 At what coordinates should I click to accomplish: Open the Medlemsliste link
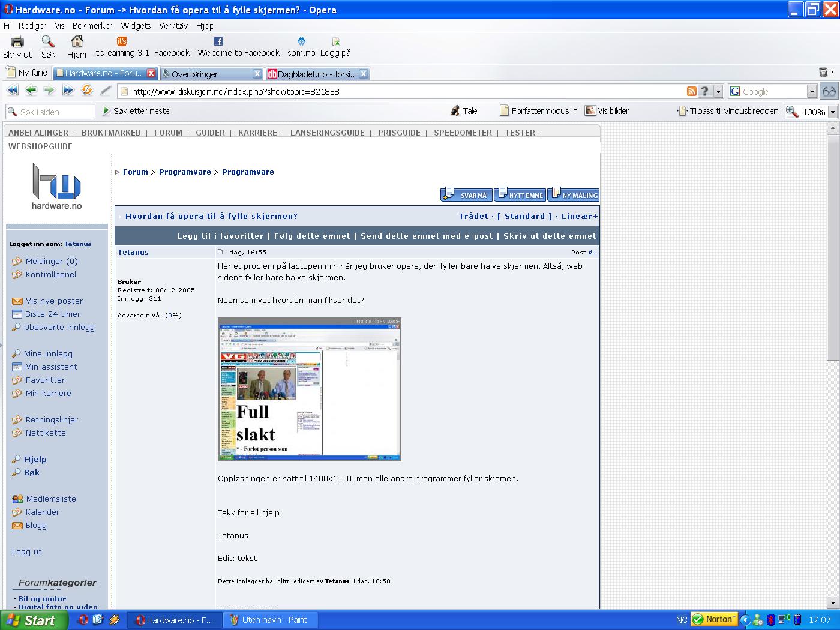click(51, 499)
